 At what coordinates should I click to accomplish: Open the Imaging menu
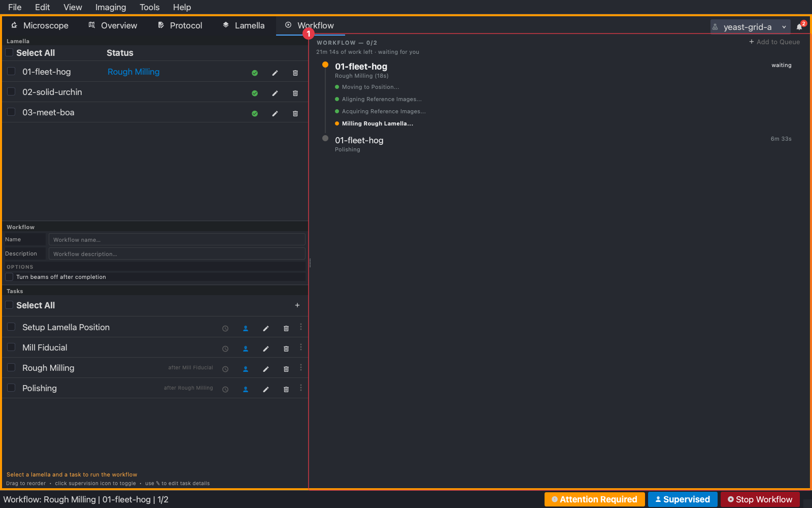coord(111,7)
